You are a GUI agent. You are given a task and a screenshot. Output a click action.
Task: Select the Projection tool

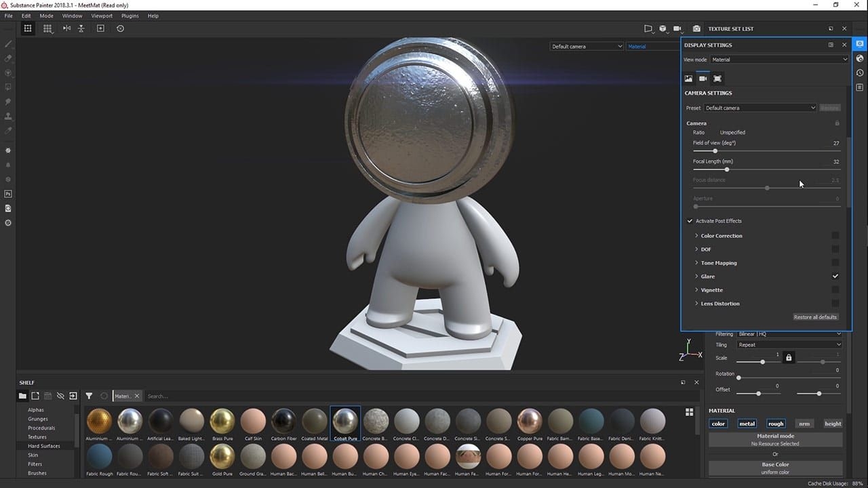(x=8, y=73)
